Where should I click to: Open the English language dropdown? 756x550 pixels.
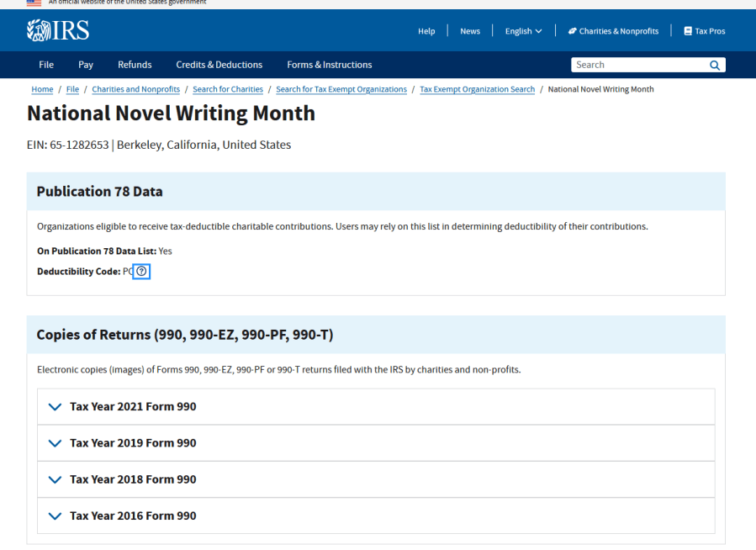point(523,30)
